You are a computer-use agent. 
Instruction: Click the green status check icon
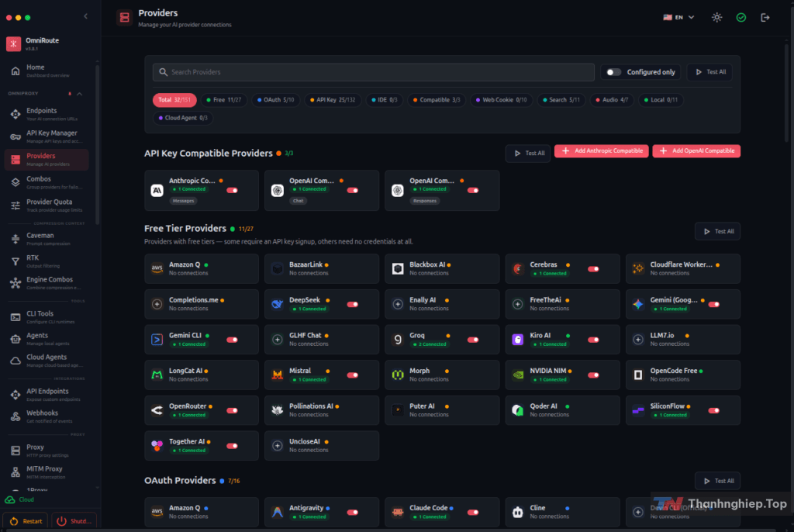click(740, 17)
